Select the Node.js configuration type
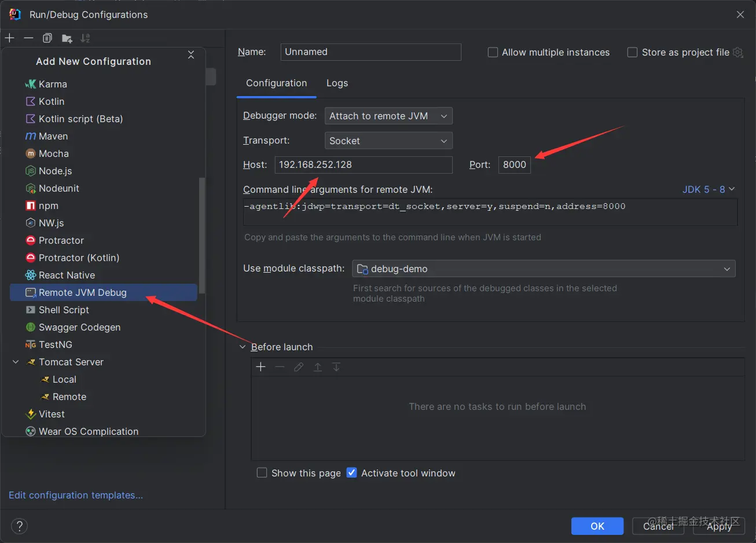 104,171
